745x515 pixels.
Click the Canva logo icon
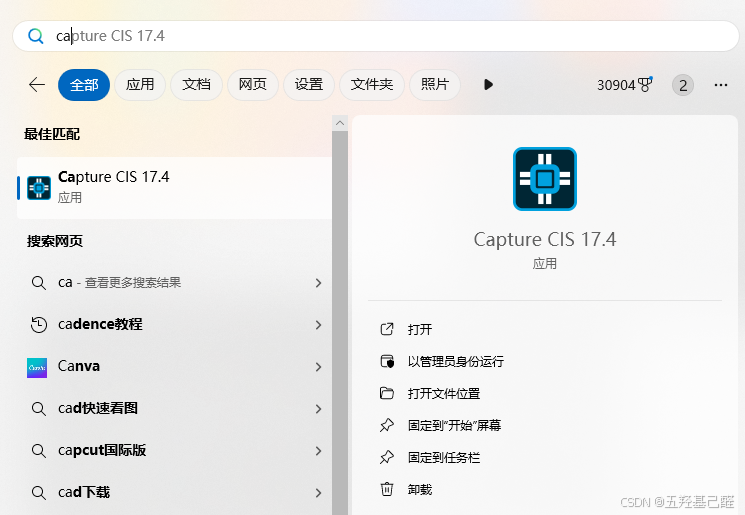point(37,368)
